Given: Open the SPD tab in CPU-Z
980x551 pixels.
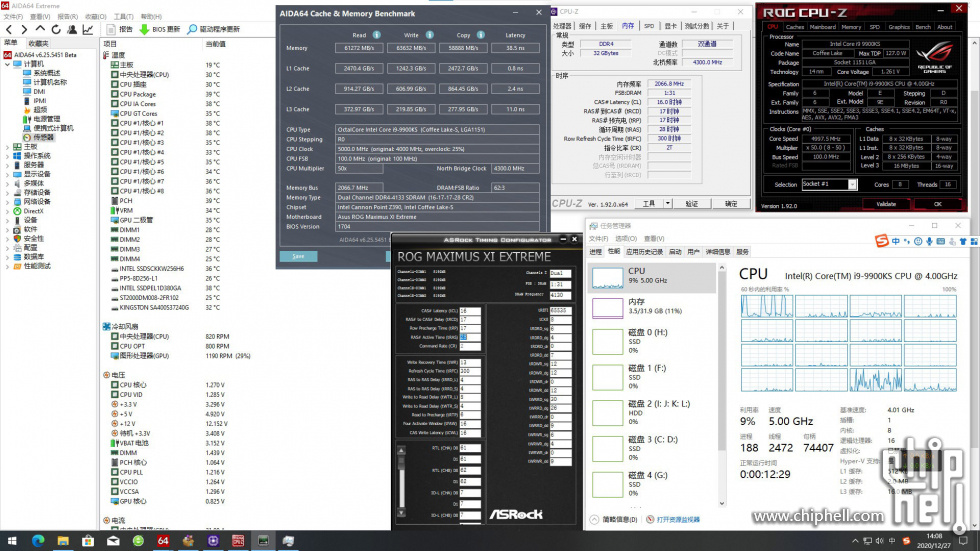Looking at the screenshot, I should (x=649, y=26).
